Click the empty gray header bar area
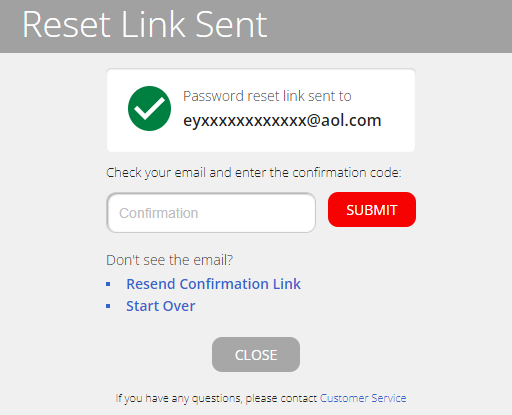 (390, 26)
